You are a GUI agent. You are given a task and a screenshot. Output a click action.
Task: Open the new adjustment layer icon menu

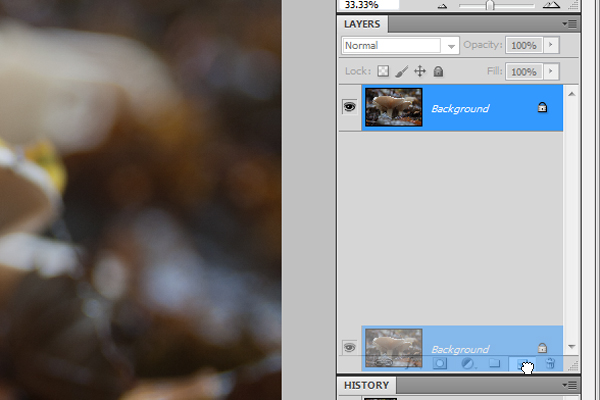pyautogui.click(x=468, y=363)
